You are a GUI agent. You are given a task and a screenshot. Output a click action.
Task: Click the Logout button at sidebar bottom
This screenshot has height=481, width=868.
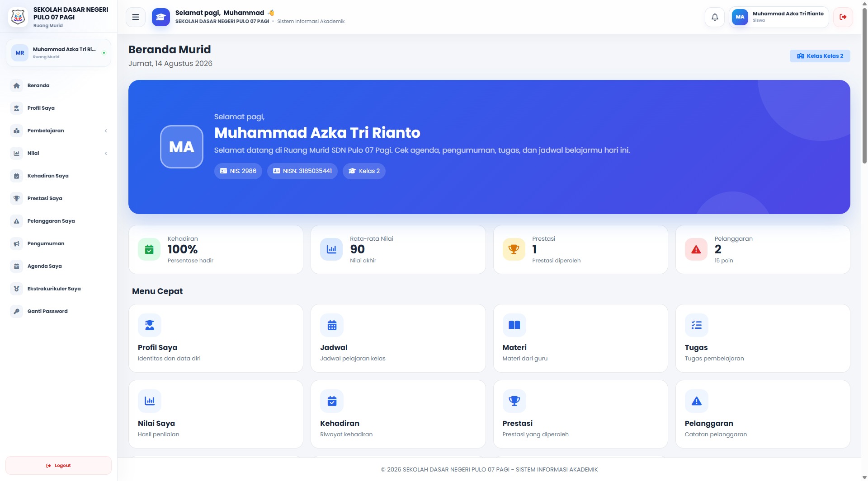(x=58, y=466)
